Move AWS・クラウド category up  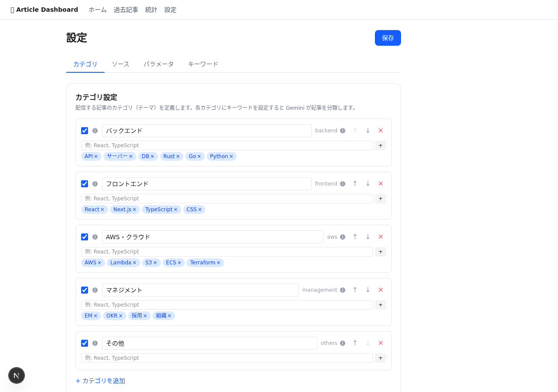click(x=355, y=237)
